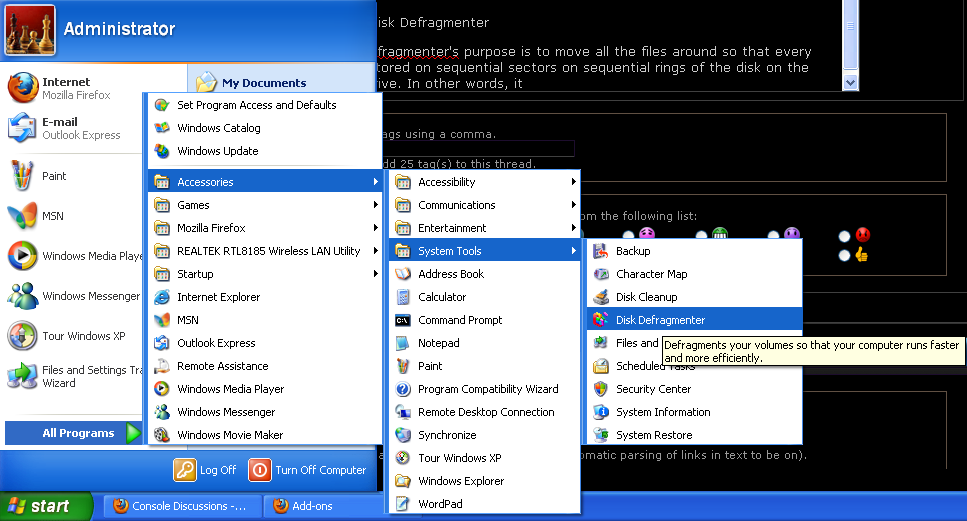
Task: Expand the Communications submenu
Action: 456,205
